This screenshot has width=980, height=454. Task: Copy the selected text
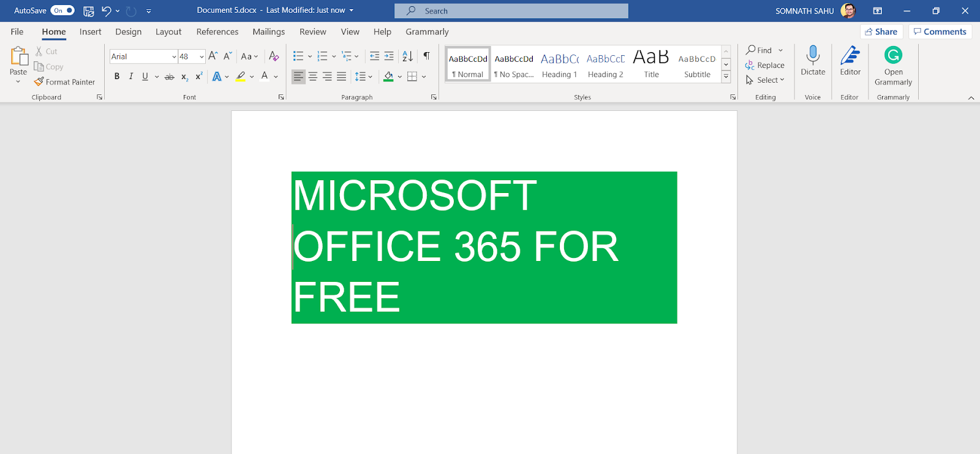click(x=48, y=67)
